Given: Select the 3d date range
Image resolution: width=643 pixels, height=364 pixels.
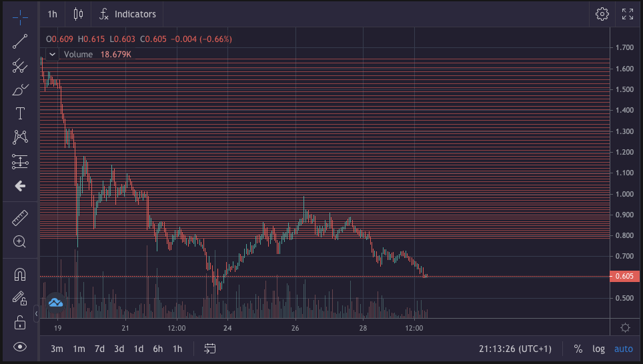Looking at the screenshot, I should 119,349.
